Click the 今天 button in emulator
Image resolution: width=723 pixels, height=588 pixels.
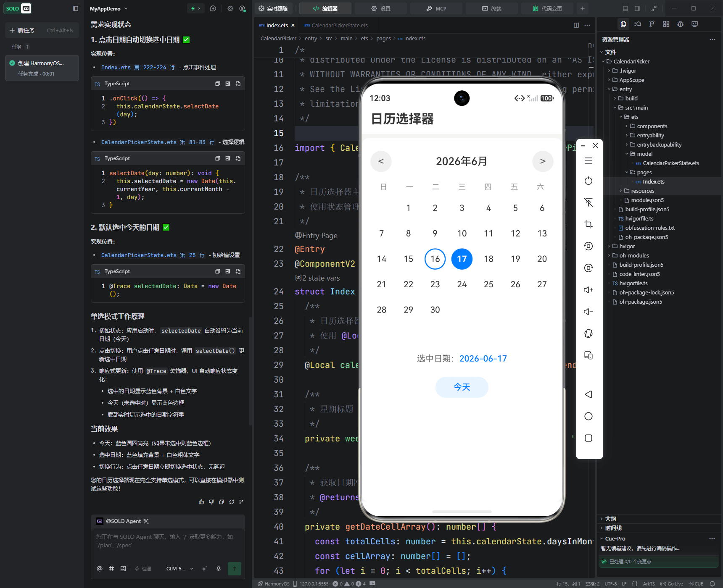click(462, 387)
